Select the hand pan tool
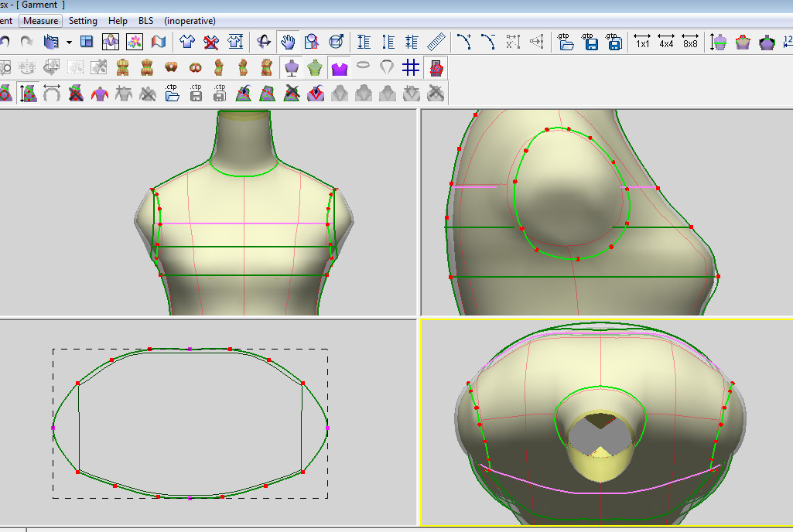This screenshot has height=532, width=793. 289,42
